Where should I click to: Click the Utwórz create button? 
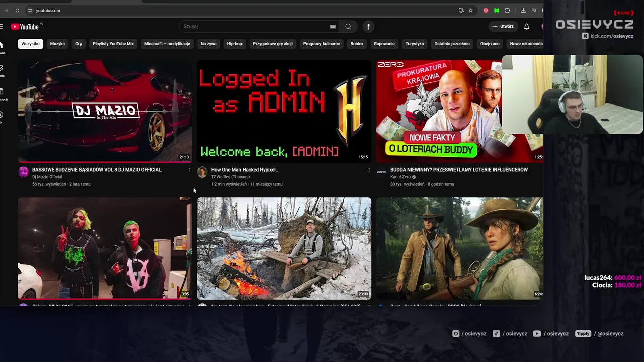pos(503,27)
